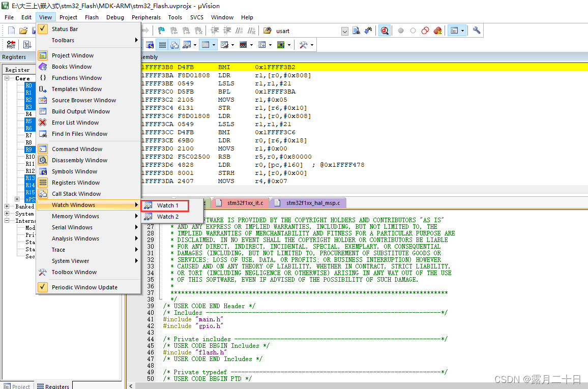Open the window layout dropdown arrow
This screenshot has height=389, width=588.
point(462,31)
